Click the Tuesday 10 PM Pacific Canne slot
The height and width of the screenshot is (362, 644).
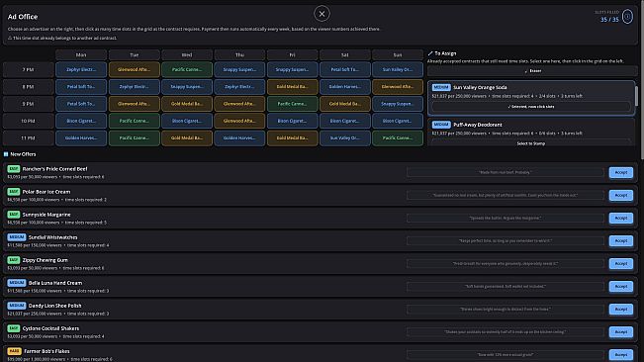[134, 121]
